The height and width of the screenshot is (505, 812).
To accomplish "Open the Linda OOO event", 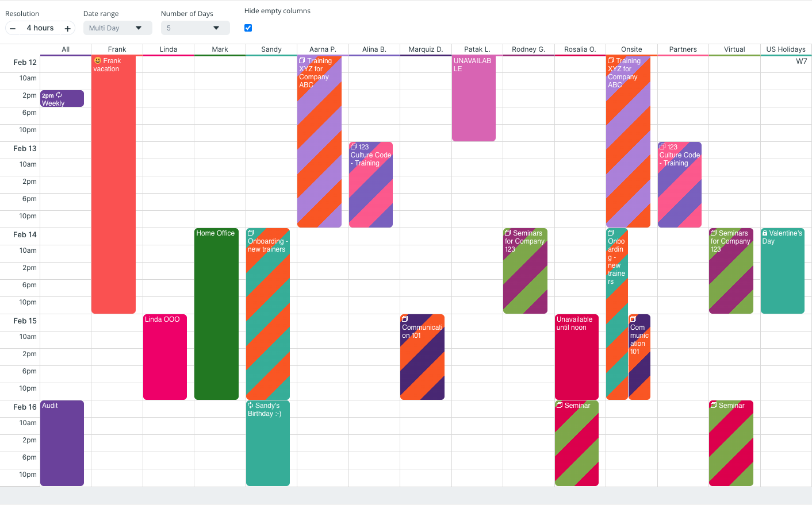I will (165, 356).
